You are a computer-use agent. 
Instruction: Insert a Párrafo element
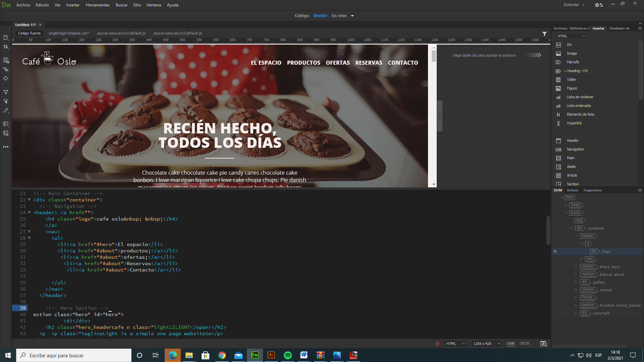coord(573,62)
